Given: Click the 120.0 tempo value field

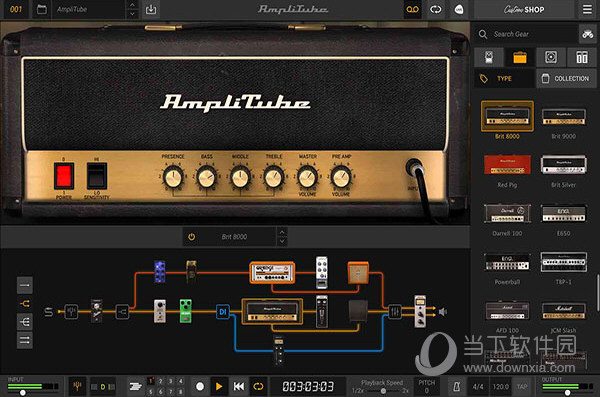Looking at the screenshot, I should [501, 387].
